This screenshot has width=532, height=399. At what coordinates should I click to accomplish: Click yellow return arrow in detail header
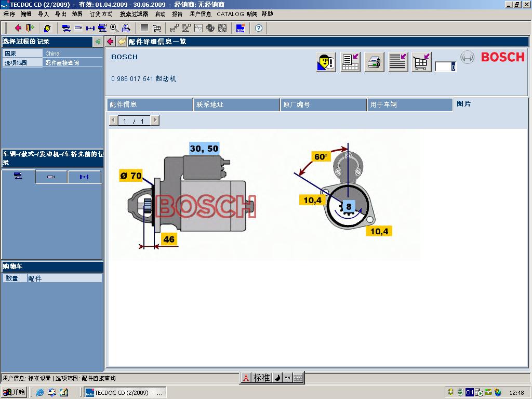(x=122, y=42)
